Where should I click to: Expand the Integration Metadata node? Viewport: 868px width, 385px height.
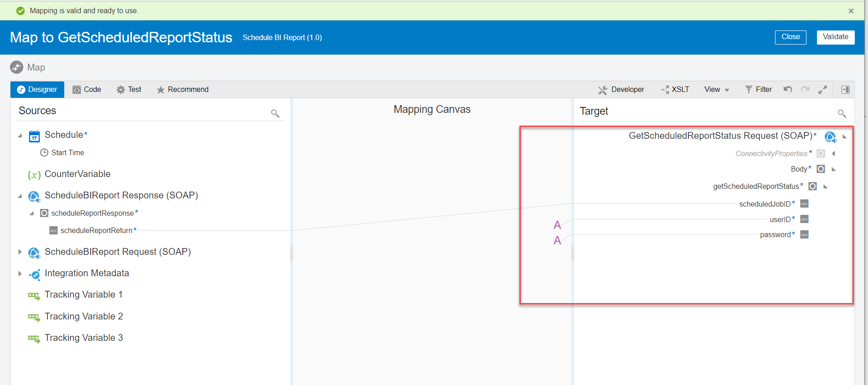click(20, 274)
